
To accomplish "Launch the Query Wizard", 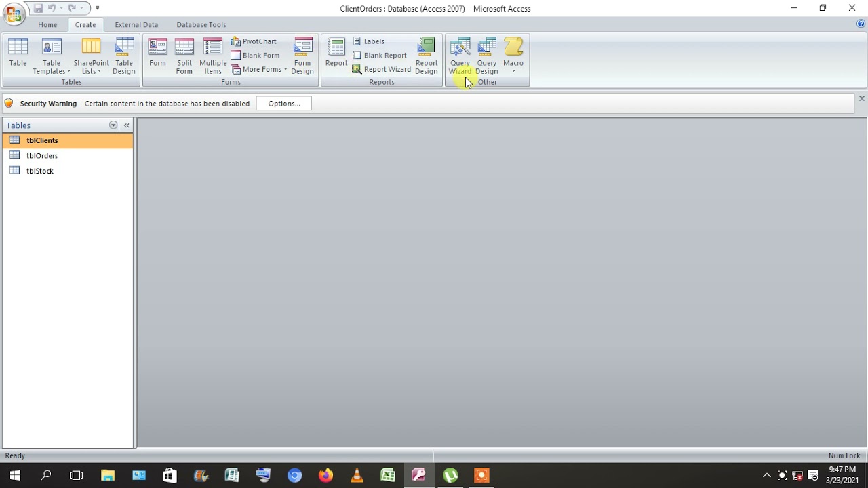I will (x=460, y=56).
